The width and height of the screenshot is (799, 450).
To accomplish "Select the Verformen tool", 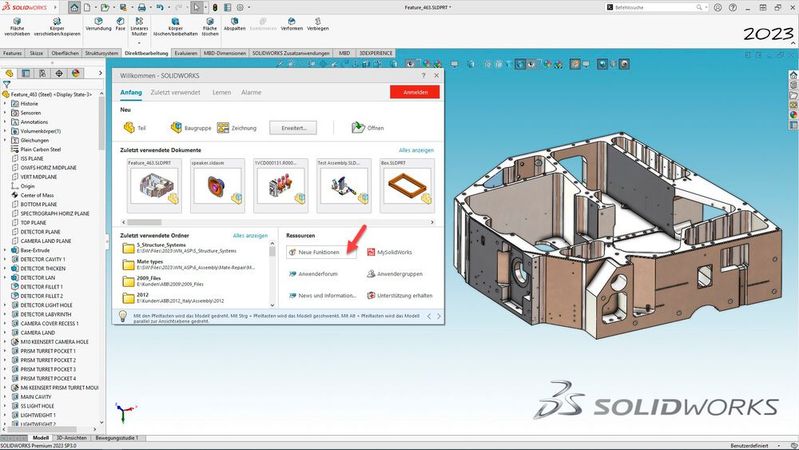I will tap(291, 24).
